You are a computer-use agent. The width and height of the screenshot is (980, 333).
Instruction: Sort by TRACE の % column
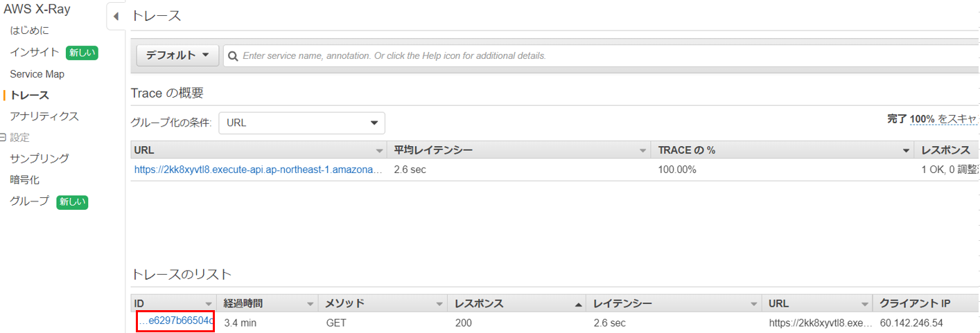(783, 150)
